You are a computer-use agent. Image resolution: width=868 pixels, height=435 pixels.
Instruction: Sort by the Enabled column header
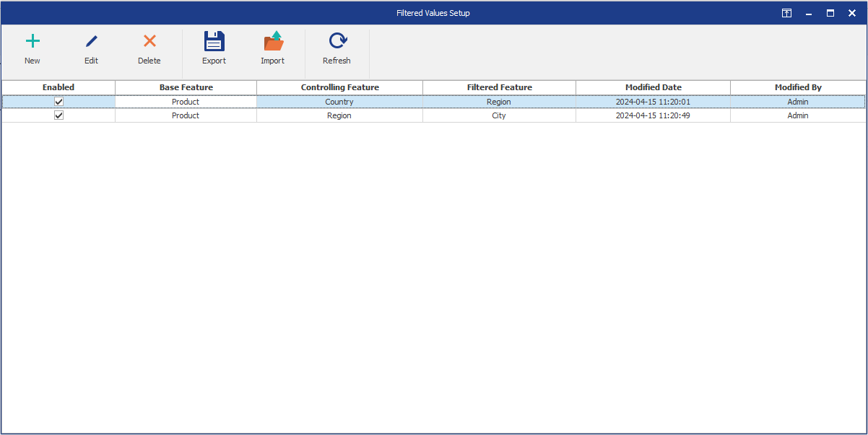point(58,87)
